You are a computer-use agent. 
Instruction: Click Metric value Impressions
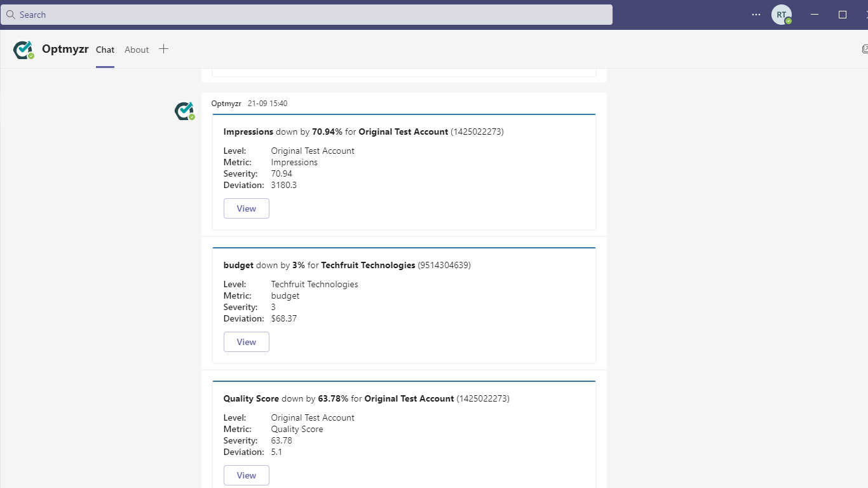(x=294, y=162)
